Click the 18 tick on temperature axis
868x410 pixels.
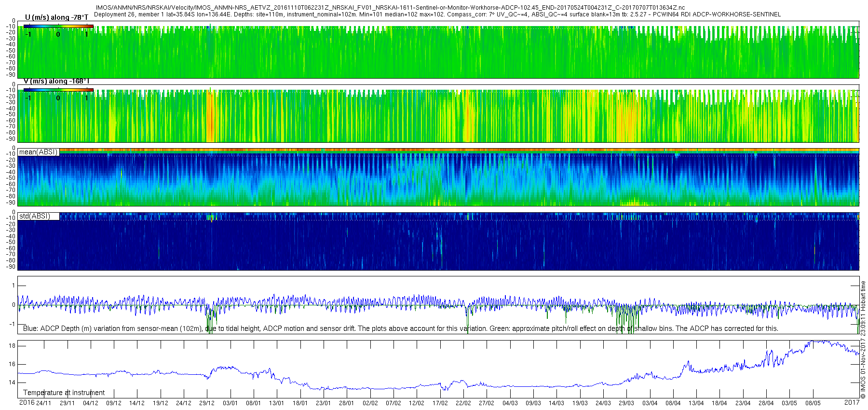tap(12, 346)
